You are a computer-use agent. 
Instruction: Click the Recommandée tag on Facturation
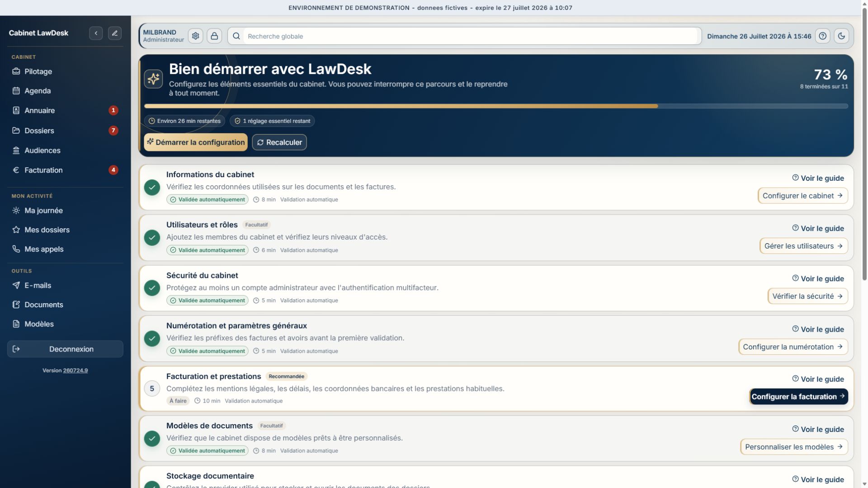point(286,376)
